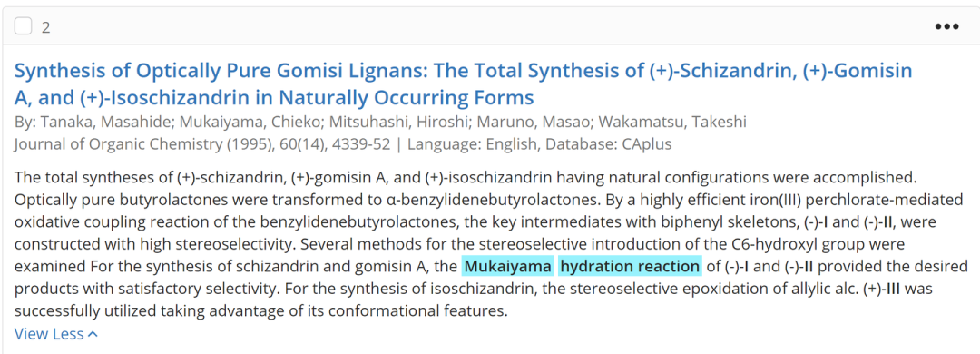Viewport: 980px width, 354px height.
Task: Click the abstract's first sentence about total syntheses
Action: (465, 177)
